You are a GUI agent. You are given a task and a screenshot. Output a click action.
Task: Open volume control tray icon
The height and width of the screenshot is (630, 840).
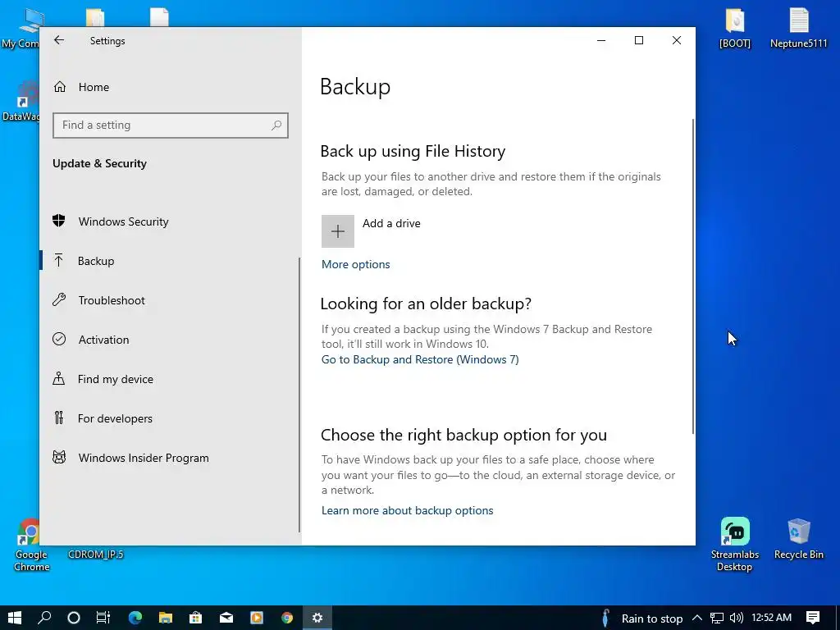tap(737, 618)
